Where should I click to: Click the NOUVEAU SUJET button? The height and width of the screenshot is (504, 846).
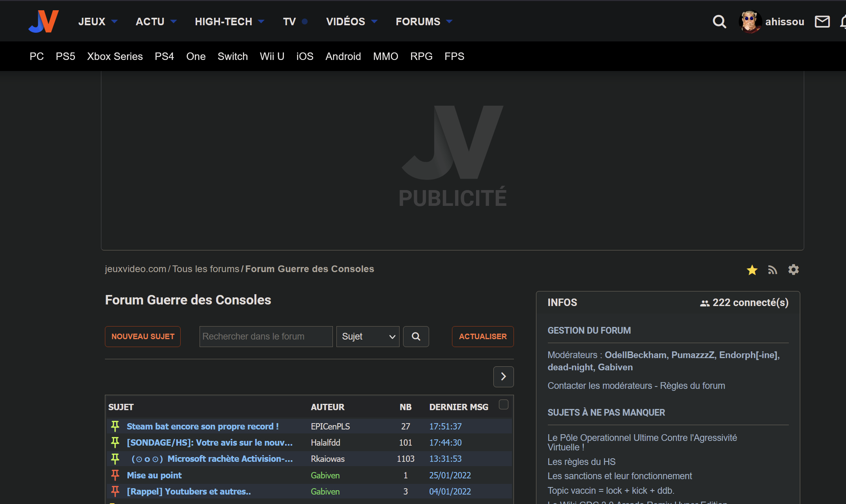coord(143,336)
